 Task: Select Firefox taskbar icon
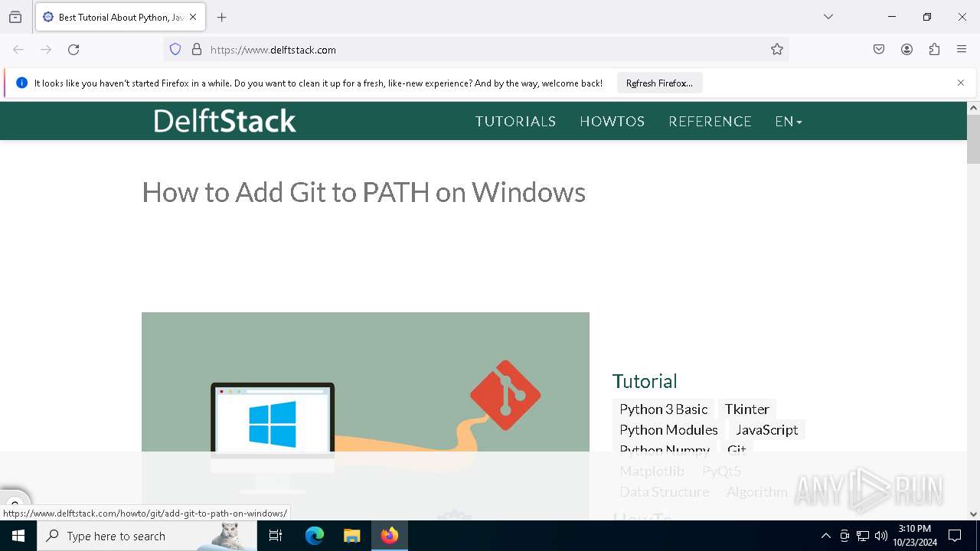click(390, 536)
